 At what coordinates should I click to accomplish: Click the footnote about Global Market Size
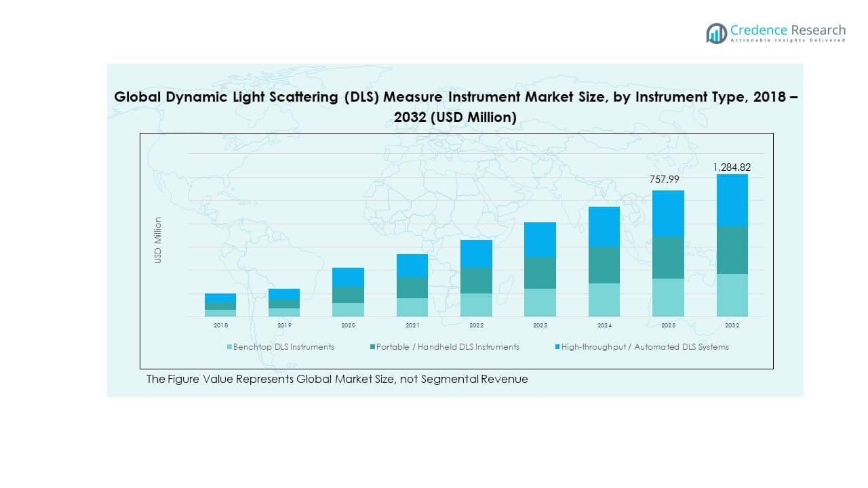(337, 380)
